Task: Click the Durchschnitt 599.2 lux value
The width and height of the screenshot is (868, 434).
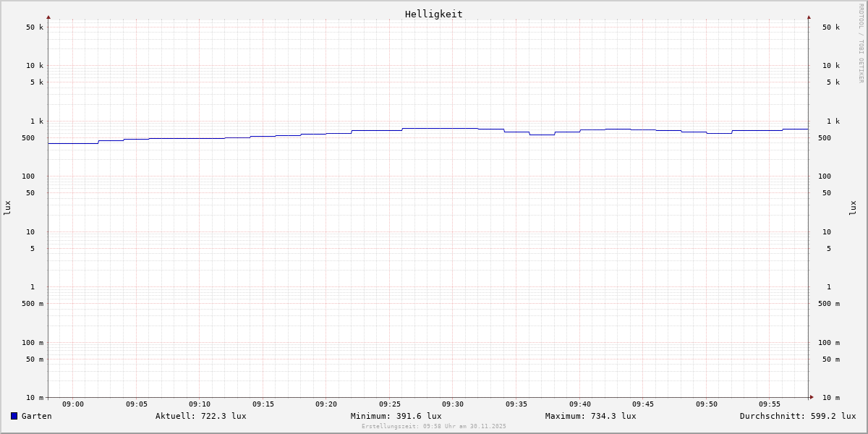Action: tap(797, 416)
